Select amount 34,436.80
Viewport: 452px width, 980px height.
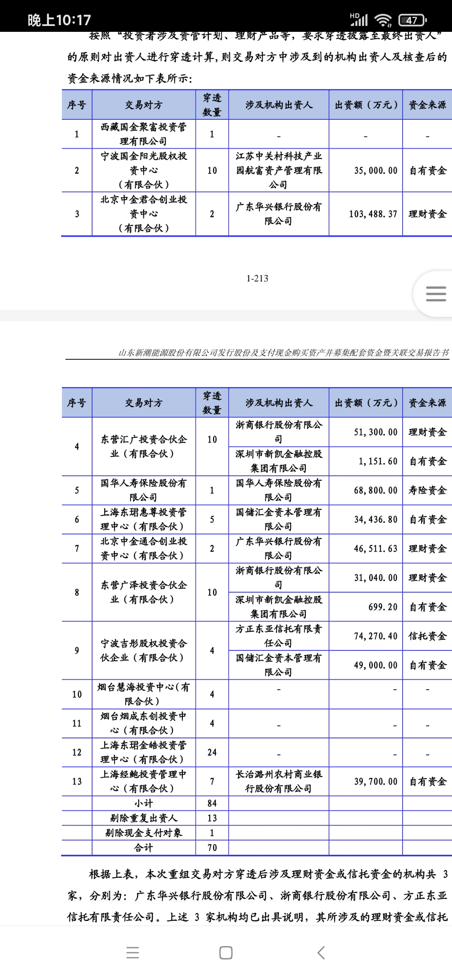click(376, 519)
